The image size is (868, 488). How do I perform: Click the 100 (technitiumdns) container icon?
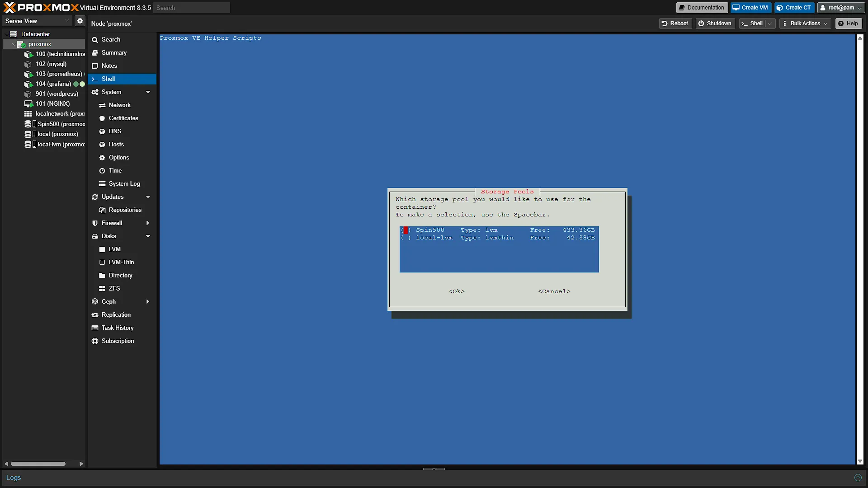coord(28,54)
